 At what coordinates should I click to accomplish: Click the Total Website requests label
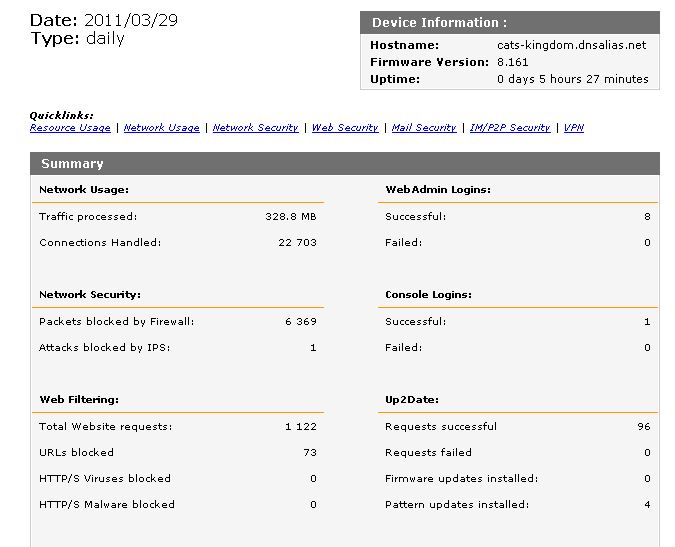[106, 426]
